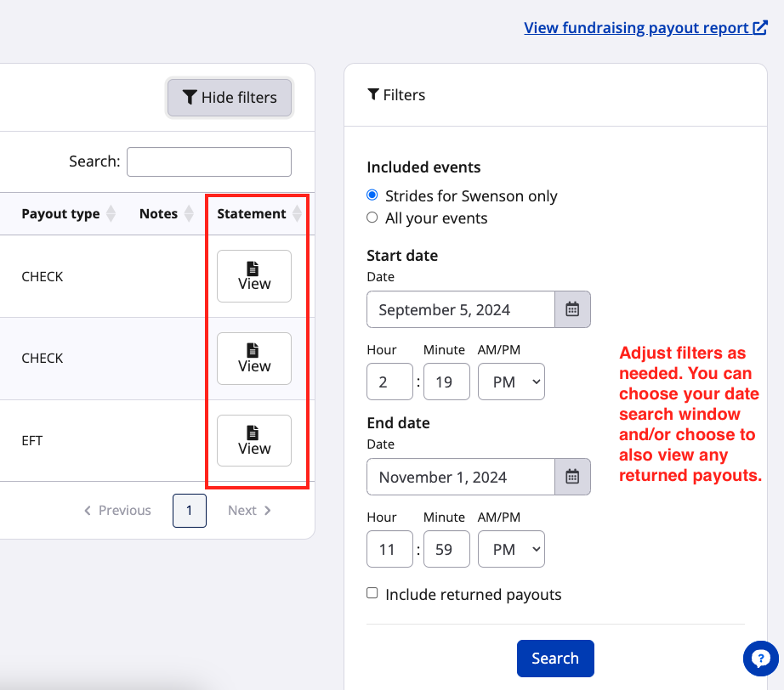784x690 pixels.
Task: Open View fundraising payout report link
Action: [x=645, y=28]
